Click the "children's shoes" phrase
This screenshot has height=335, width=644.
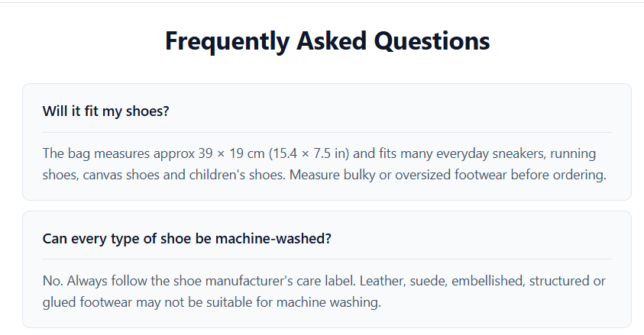[x=236, y=175]
